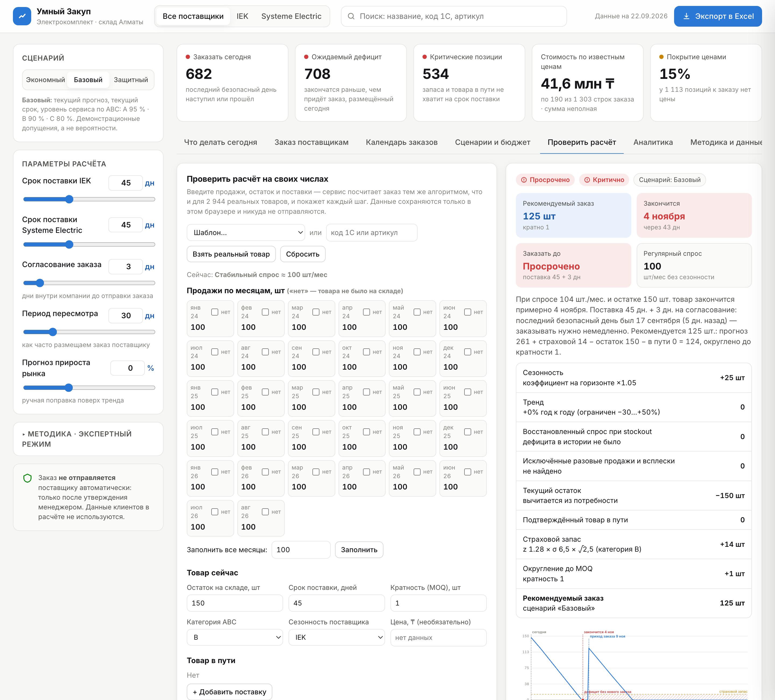Adjust the Период пересмотра slider
Viewport: 775px width, 700px height.
click(89, 332)
